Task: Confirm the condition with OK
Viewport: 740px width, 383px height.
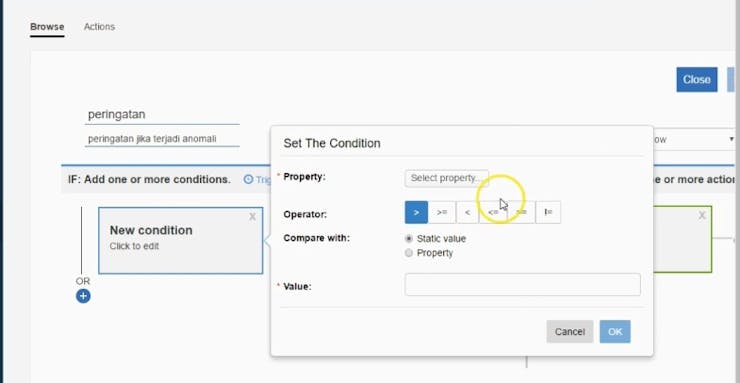Action: (x=615, y=332)
